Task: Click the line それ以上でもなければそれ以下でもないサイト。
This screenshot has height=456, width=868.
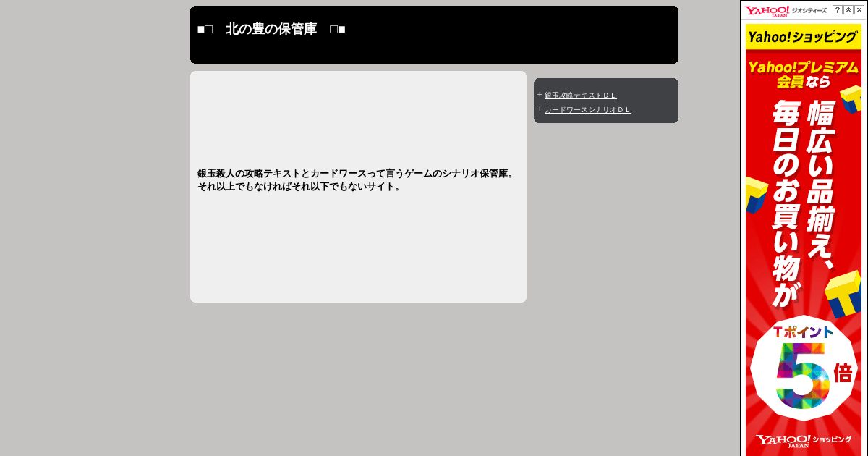Action: (301, 187)
